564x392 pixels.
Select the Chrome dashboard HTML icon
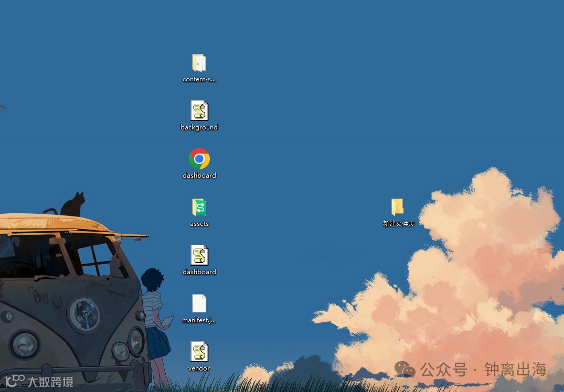[199, 159]
